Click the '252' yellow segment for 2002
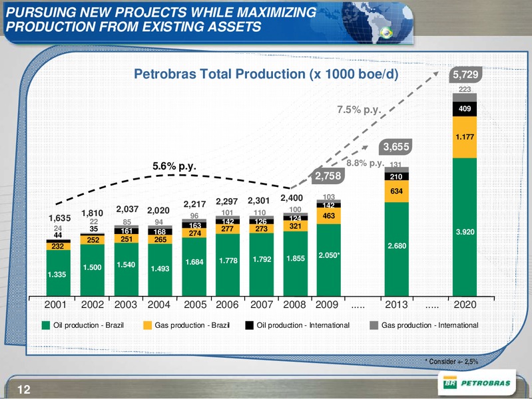 (93, 240)
